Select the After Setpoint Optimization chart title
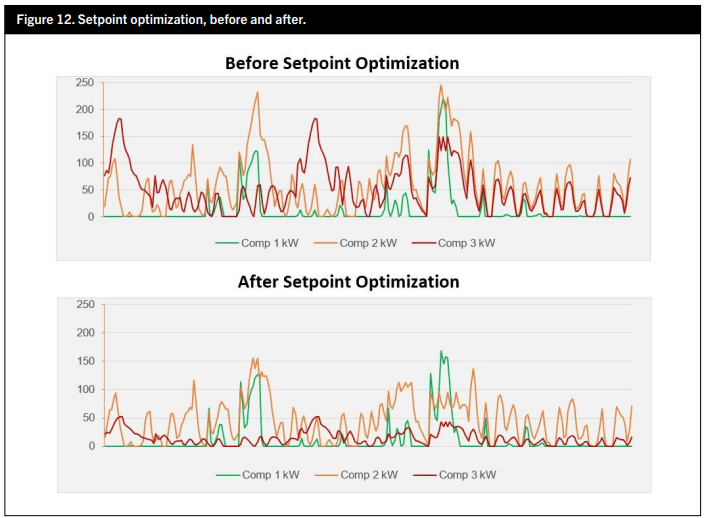 (348, 281)
